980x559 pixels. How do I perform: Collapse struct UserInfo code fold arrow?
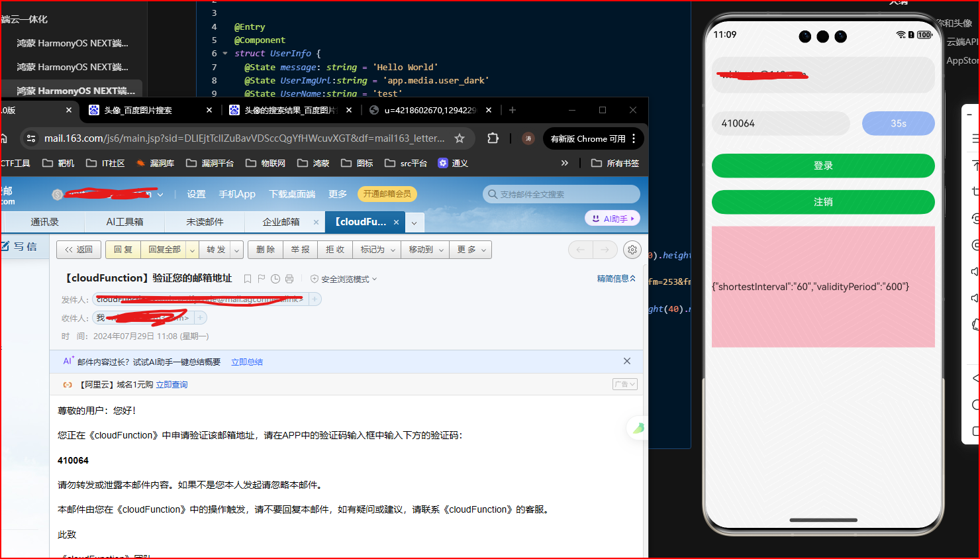point(225,53)
